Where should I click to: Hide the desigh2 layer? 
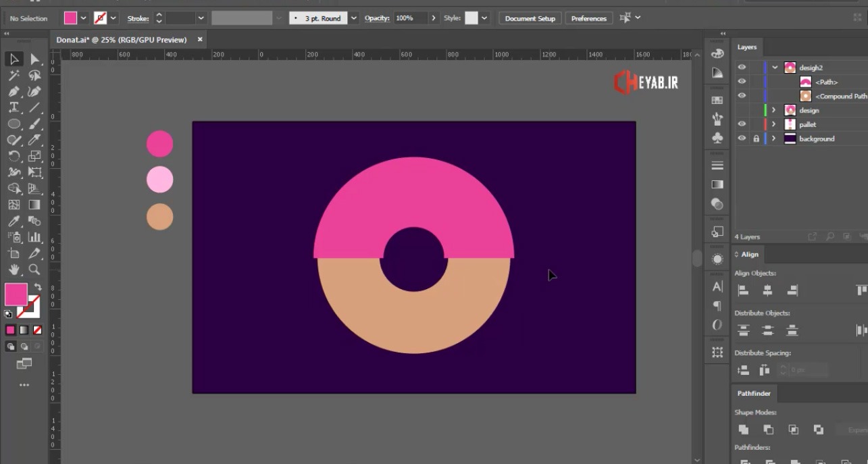coord(742,68)
